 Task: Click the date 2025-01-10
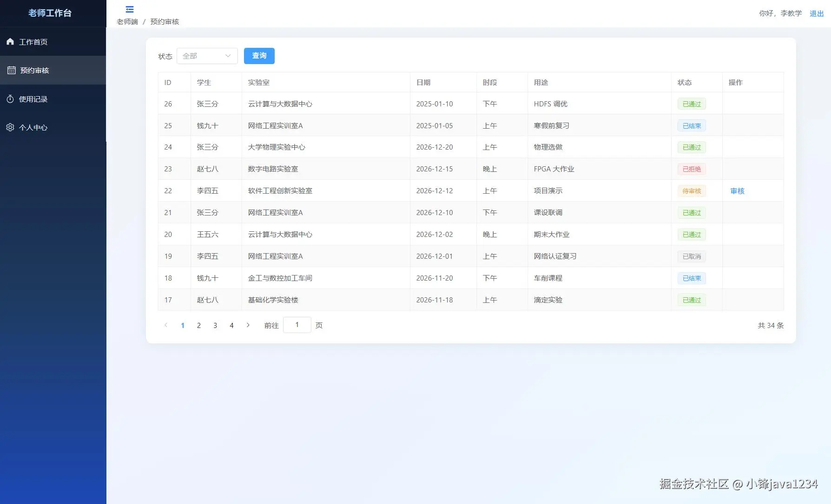(x=435, y=104)
